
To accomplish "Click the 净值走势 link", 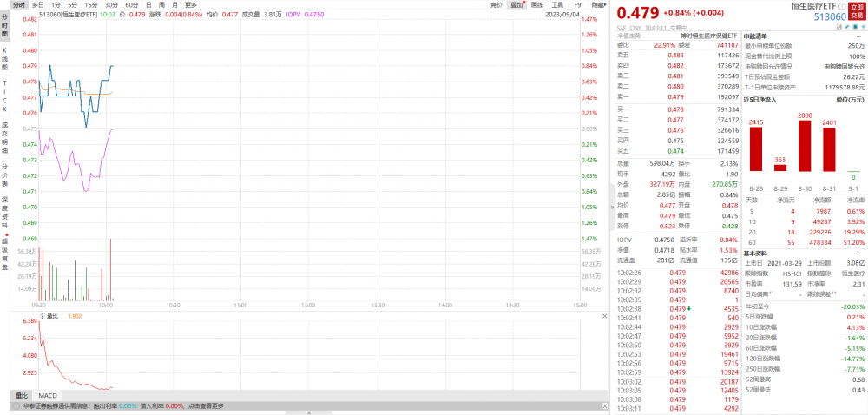I will [x=628, y=36].
